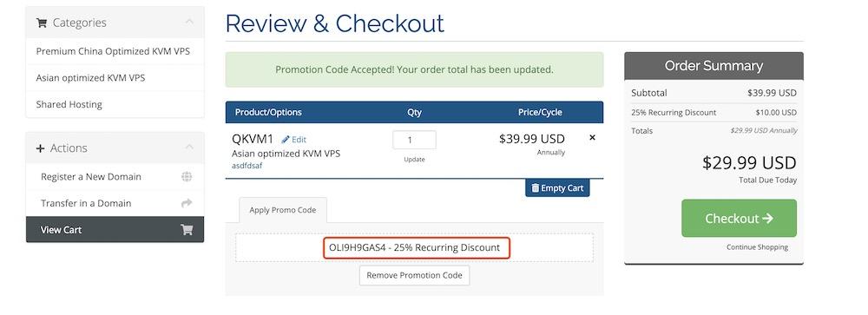
Task: Click the asdfdsaf domain link under QKVM1
Action: click(x=247, y=165)
